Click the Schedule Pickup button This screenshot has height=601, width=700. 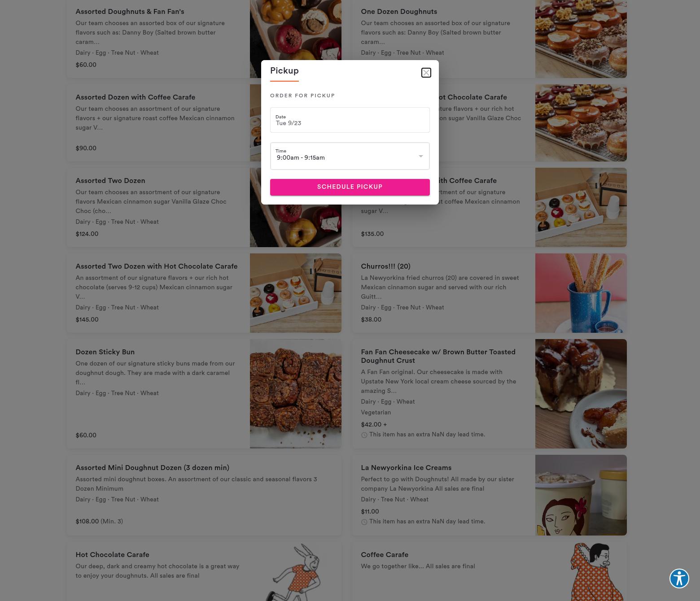350,187
